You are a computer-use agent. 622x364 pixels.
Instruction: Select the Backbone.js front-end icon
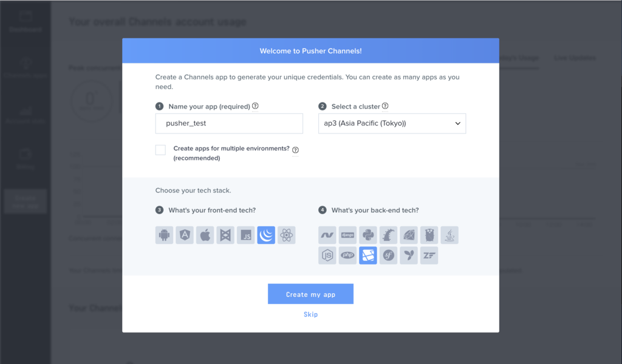225,235
